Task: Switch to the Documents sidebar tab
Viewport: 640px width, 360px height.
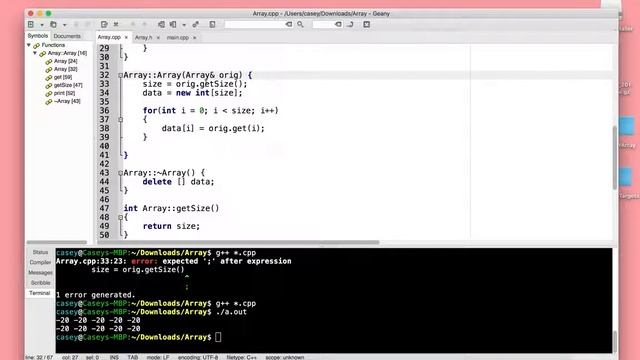Action: click(67, 36)
